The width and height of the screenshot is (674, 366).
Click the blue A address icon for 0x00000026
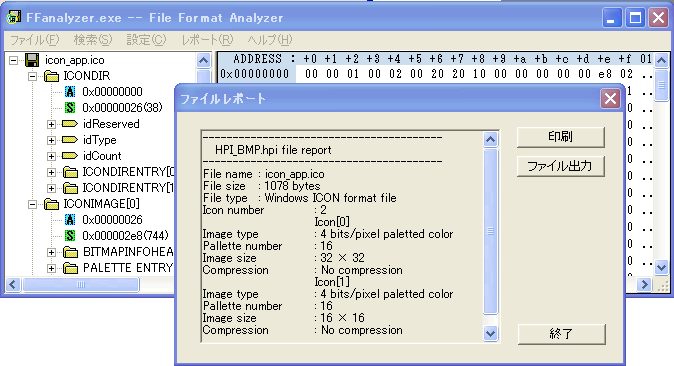70,220
